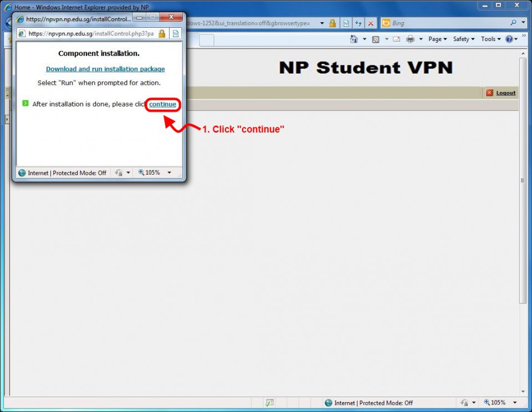Click the Help question mark icon
532x412 pixels.
tap(509, 39)
